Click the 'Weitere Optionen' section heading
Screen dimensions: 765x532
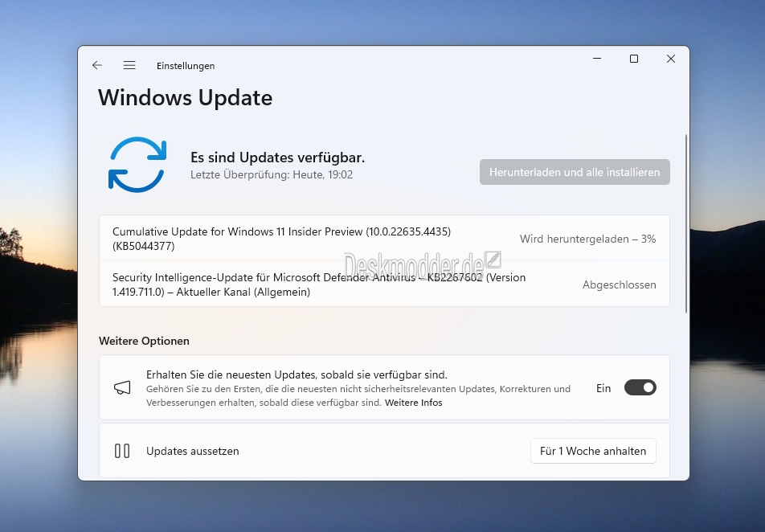pyautogui.click(x=144, y=342)
